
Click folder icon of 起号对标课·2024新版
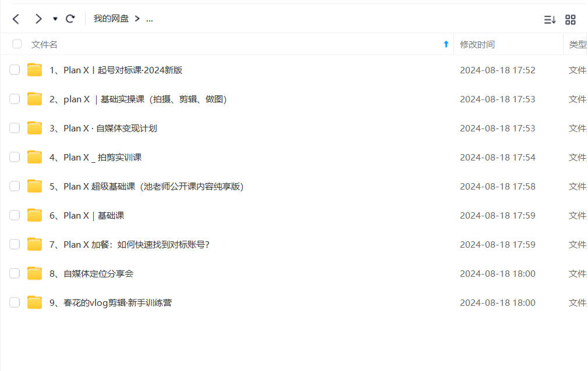[x=34, y=70]
